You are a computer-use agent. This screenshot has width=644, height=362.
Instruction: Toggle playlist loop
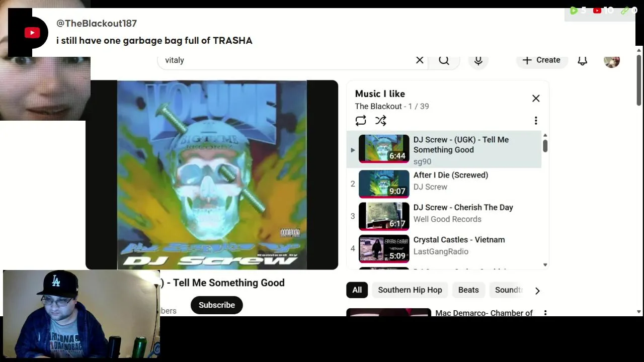361,121
